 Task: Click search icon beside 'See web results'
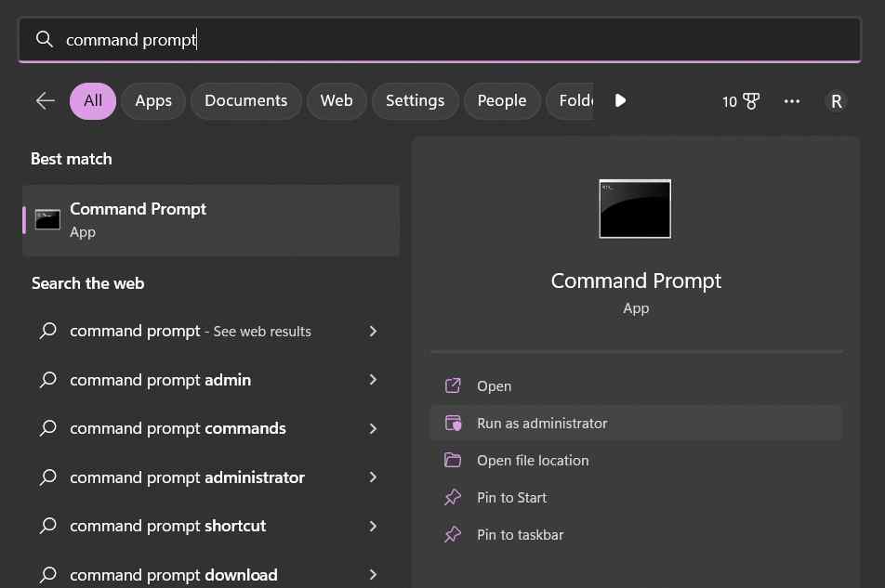[48, 331]
